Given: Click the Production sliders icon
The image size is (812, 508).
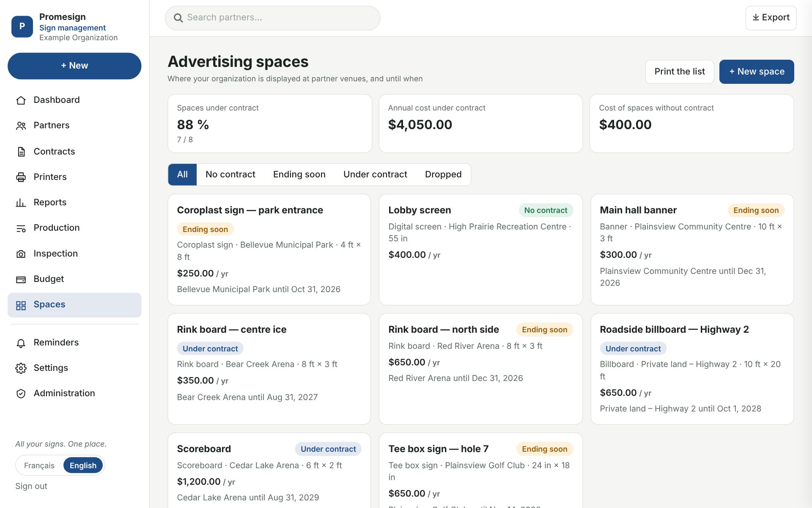Looking at the screenshot, I should [x=21, y=228].
